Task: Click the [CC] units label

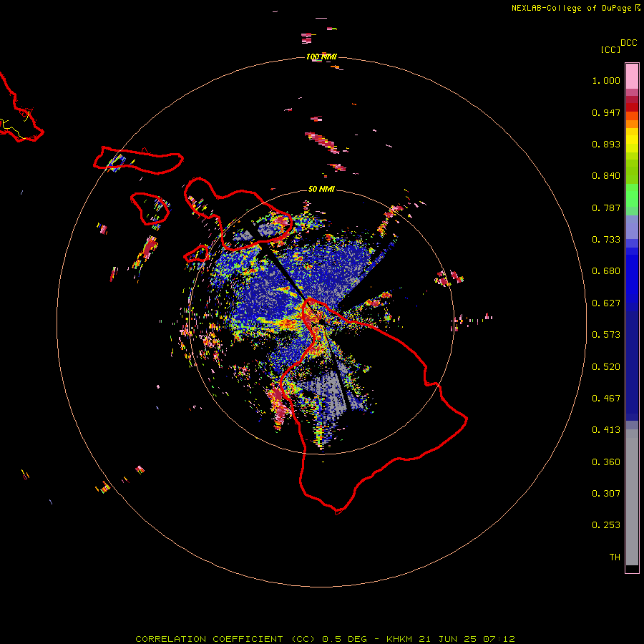Action: 610,49
